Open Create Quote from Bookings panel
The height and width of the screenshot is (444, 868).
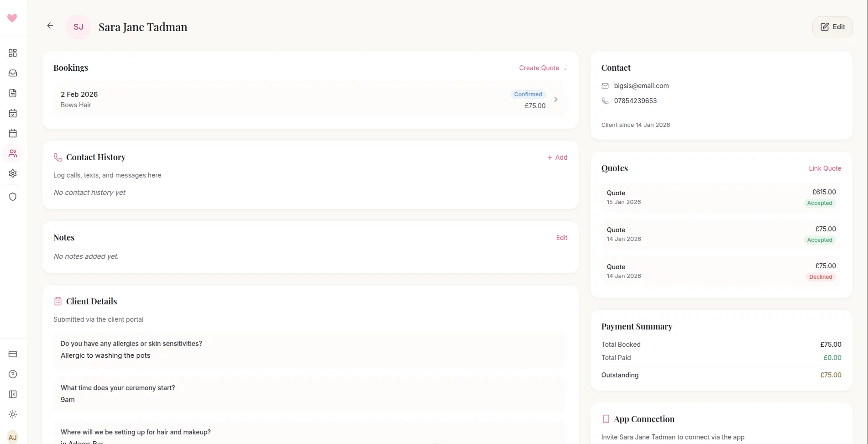(543, 68)
